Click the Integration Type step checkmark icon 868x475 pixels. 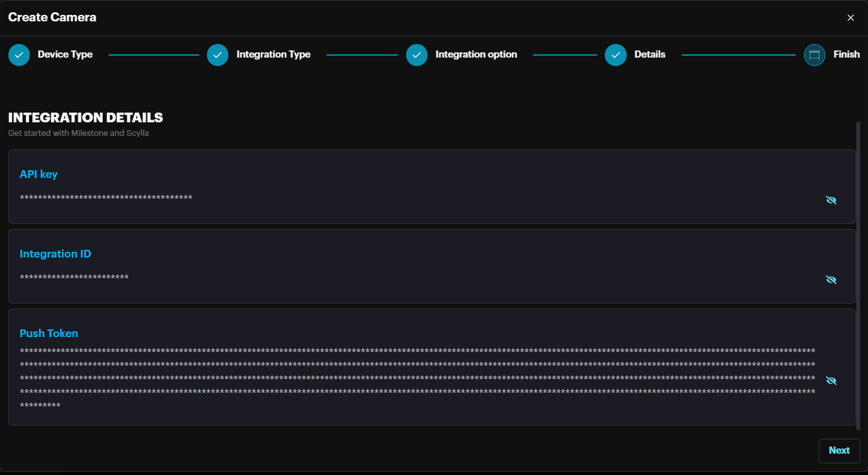click(x=218, y=55)
